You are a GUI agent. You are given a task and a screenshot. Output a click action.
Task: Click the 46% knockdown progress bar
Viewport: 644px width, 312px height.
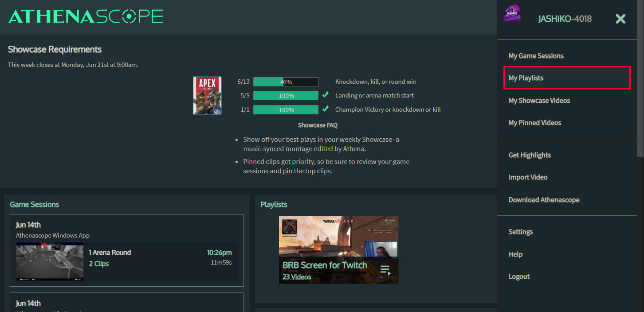coord(286,82)
